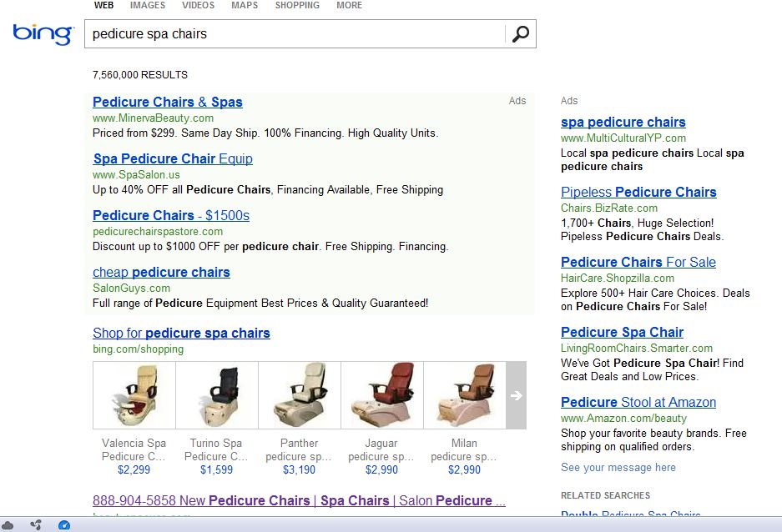Open the Pipeless Pedicure Chairs ad
This screenshot has width=782, height=532.
tap(638, 193)
